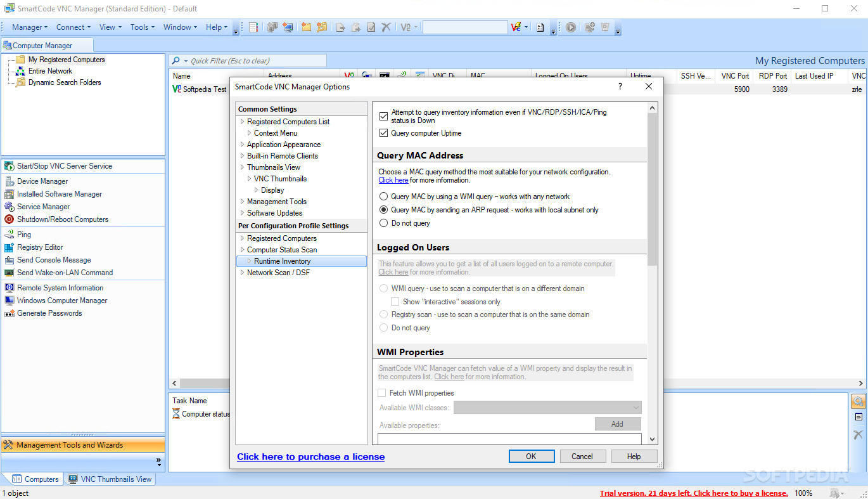Screen dimensions: 868x499
Task: Click the add monitor thumbnail toolbar icon
Action: tap(589, 27)
